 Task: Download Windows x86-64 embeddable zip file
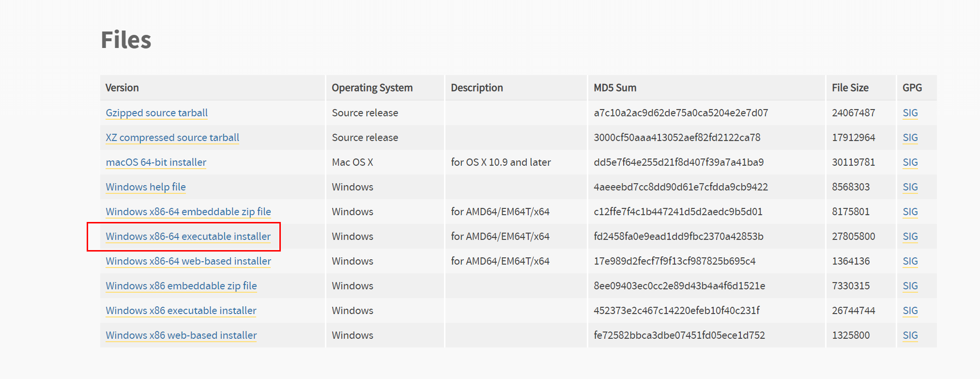(x=188, y=212)
